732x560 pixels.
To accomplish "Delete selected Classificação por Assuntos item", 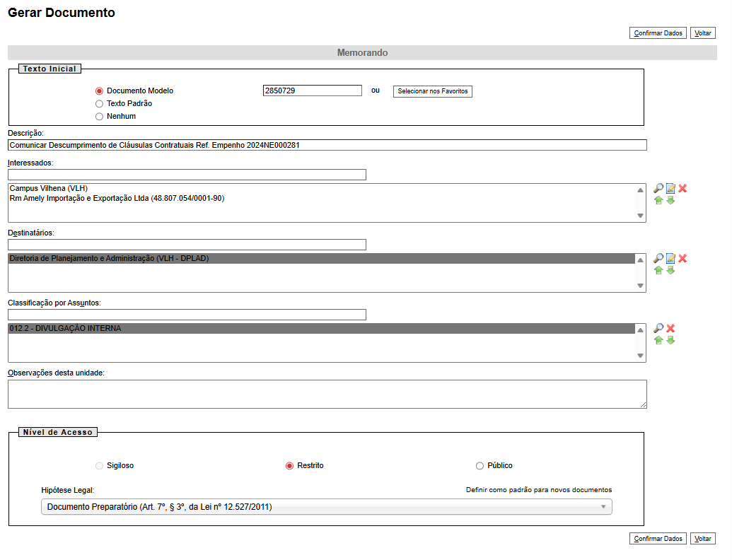I will pos(670,329).
